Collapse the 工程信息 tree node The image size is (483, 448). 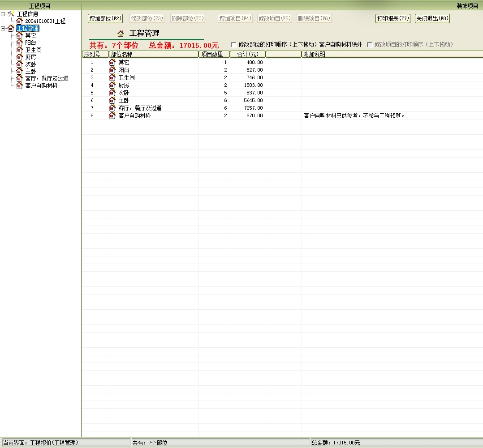pos(3,14)
